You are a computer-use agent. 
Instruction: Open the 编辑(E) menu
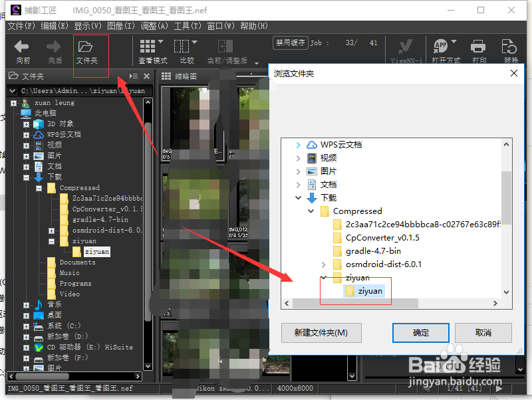point(55,26)
